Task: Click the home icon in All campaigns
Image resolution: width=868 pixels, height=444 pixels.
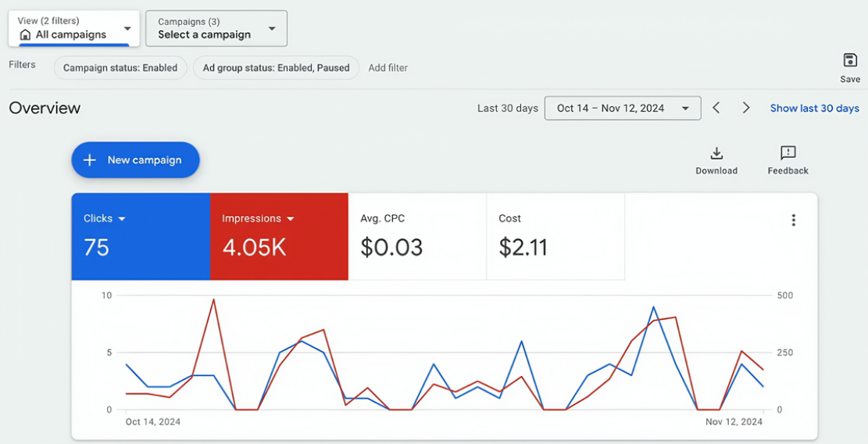Action: click(x=25, y=35)
